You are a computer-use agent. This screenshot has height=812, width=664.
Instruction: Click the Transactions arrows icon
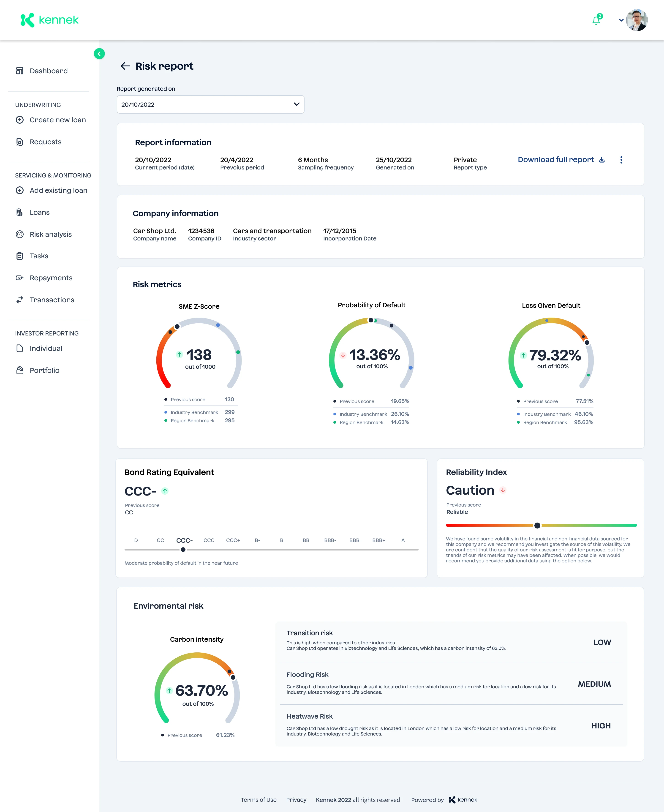pos(19,300)
